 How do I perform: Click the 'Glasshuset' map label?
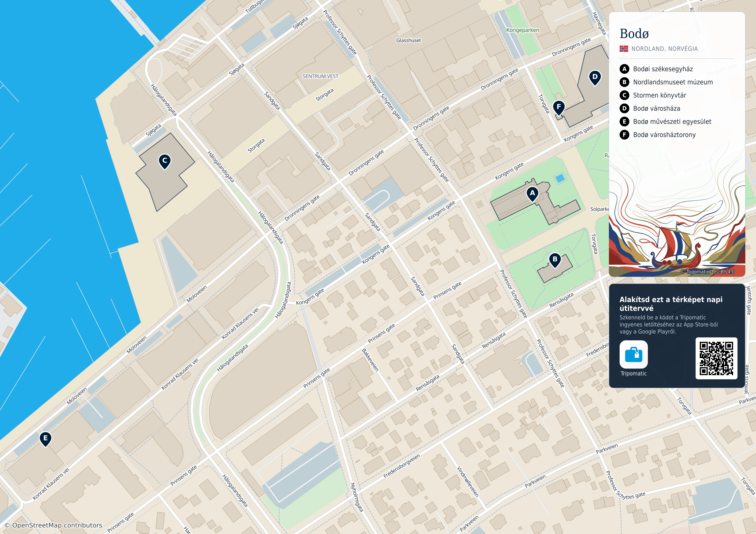[408, 40]
